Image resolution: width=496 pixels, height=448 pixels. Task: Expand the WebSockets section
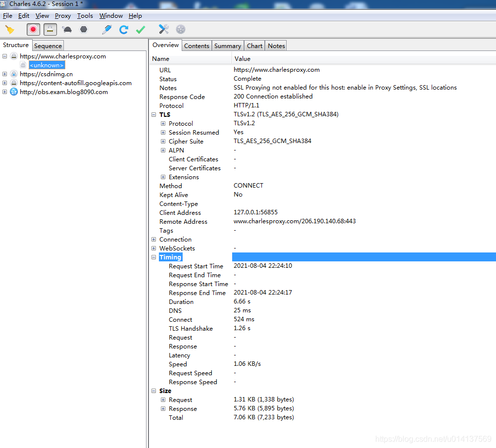tap(154, 248)
